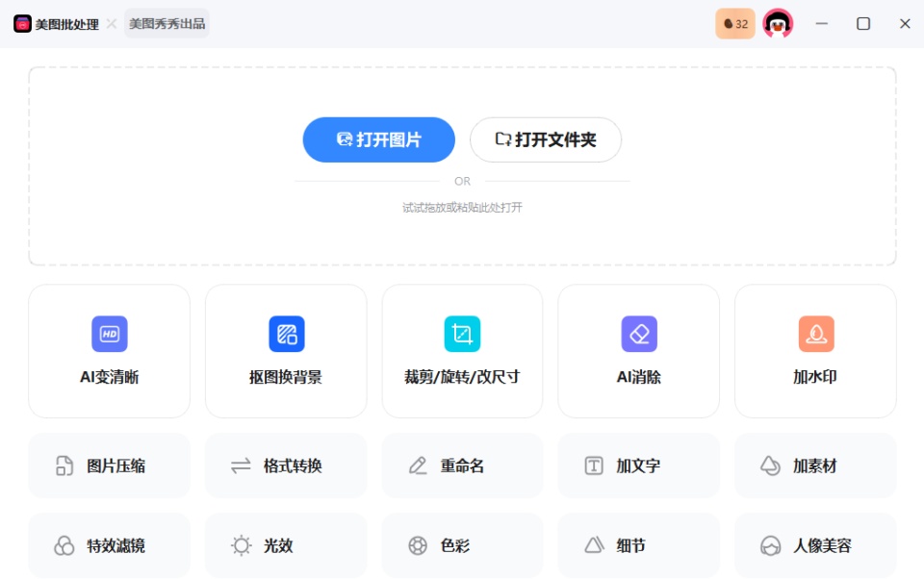Viewport: 924px width, 579px height.
Task: Close the 美图批处理 window
Action: 905,23
